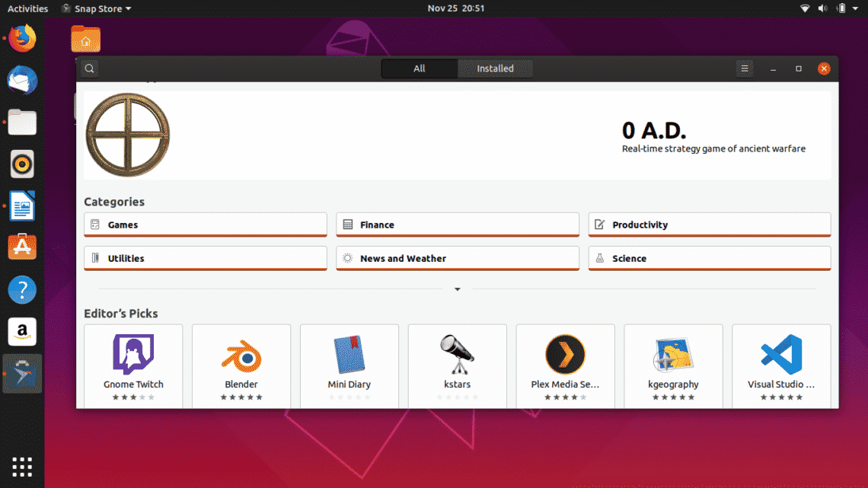Click the "kstars" app name
Viewport: 868px width, 488px height.
[x=458, y=384]
